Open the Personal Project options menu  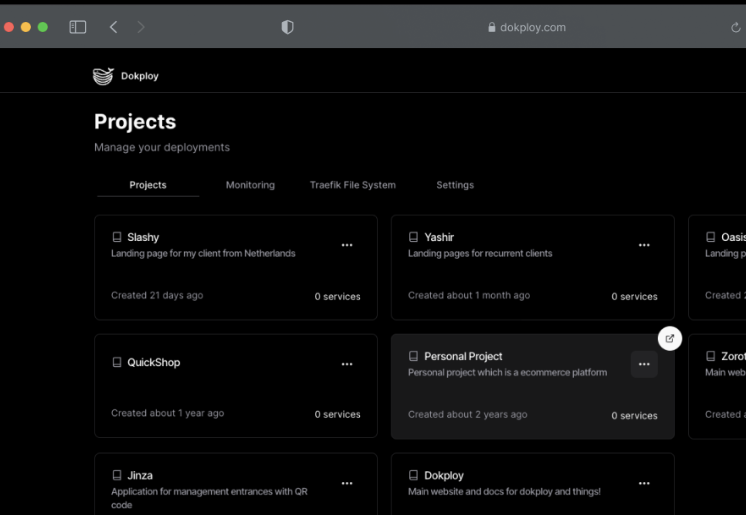pos(644,364)
